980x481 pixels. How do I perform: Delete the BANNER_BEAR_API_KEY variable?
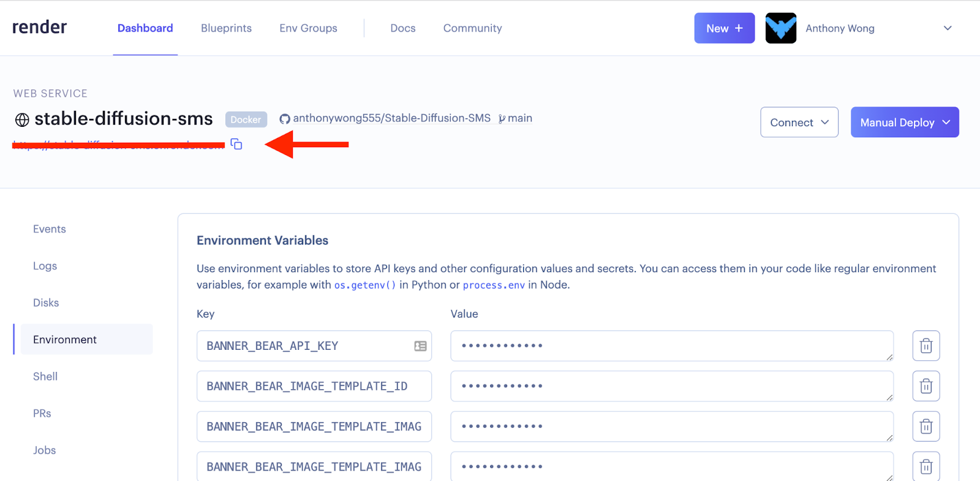pos(926,346)
